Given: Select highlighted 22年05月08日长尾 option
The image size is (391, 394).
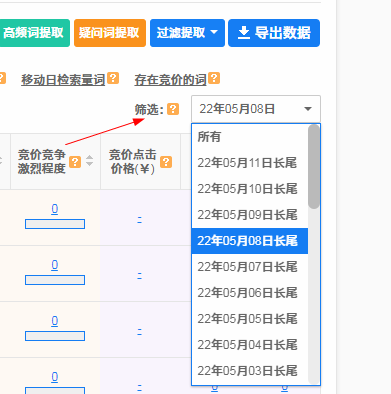Looking at the screenshot, I should tap(250, 241).
